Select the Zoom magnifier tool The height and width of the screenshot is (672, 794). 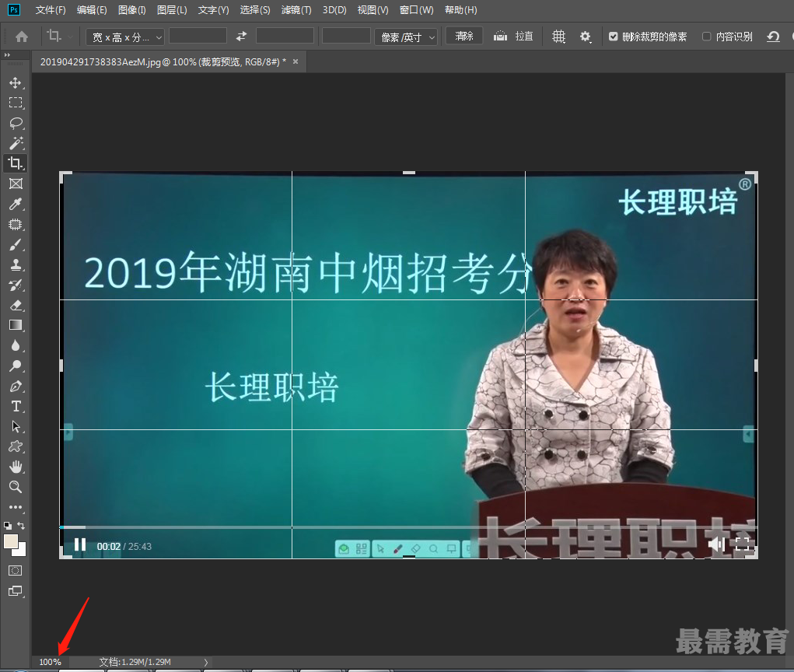tap(16, 487)
